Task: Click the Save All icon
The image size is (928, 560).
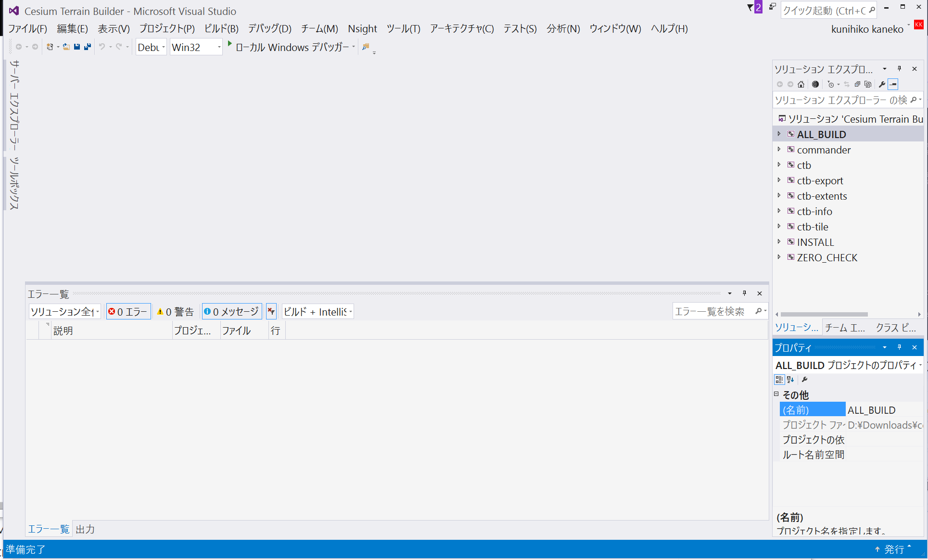Action: pos(88,47)
